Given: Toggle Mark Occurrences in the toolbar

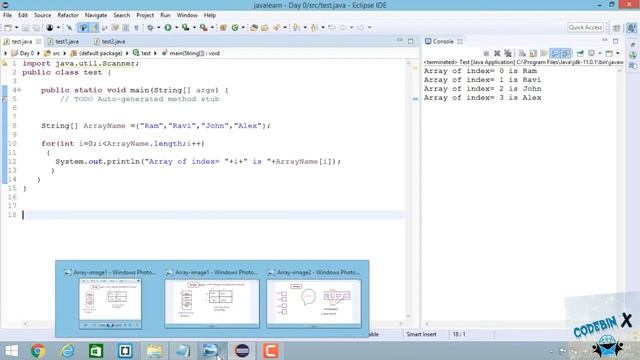Looking at the screenshot, I should click(x=95, y=27).
